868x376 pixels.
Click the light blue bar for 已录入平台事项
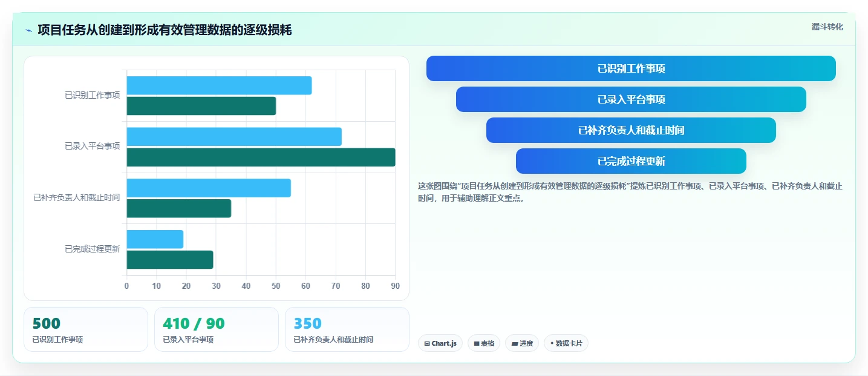pos(234,137)
